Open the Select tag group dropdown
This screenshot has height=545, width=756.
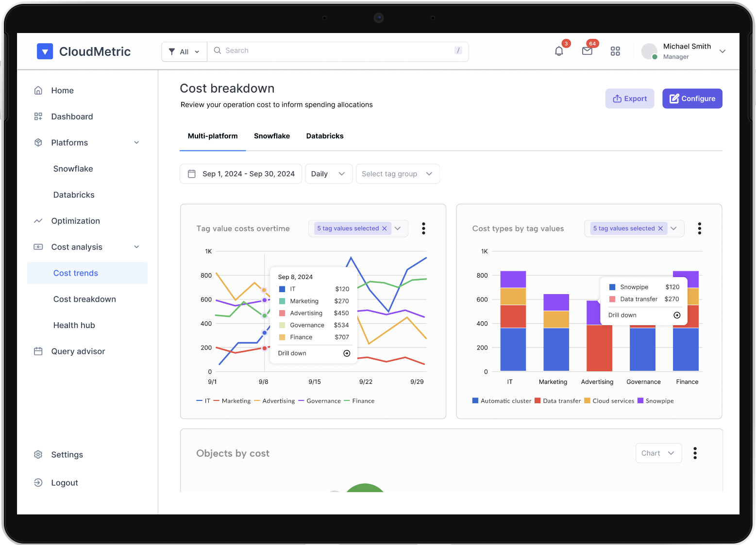tap(397, 174)
